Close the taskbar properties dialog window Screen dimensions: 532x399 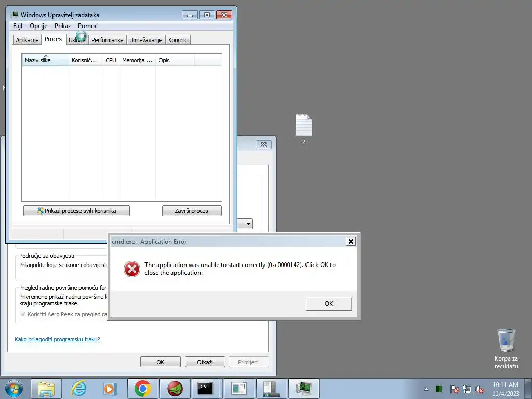tap(263, 144)
